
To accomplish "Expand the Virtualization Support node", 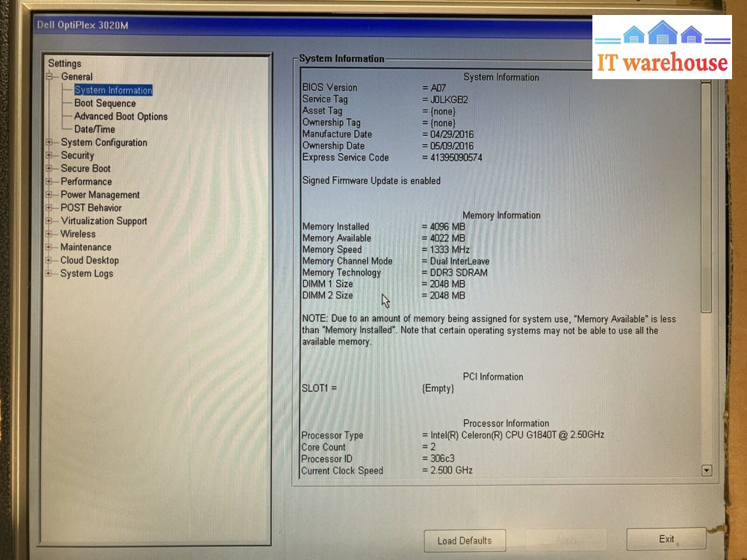I will click(x=49, y=221).
